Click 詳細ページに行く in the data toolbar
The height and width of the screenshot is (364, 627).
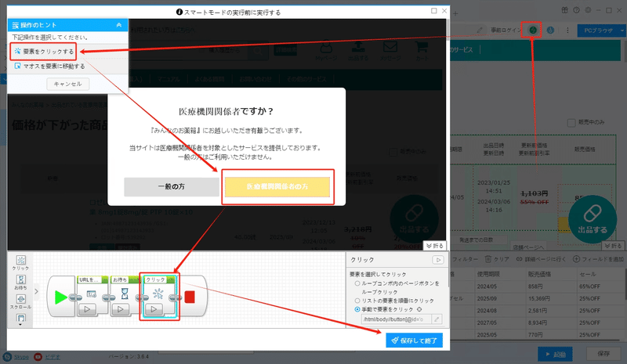coord(541,259)
